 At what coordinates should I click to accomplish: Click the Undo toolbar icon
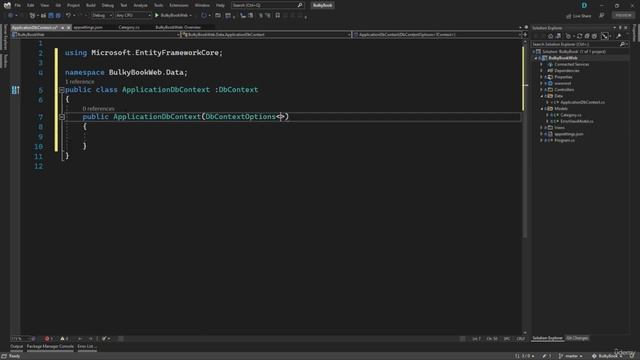[x=69, y=15]
